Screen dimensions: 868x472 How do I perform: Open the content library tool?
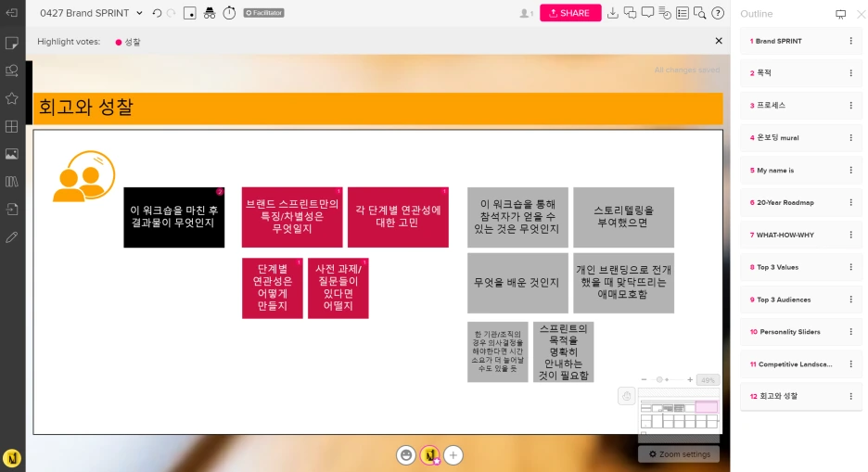coord(12,182)
